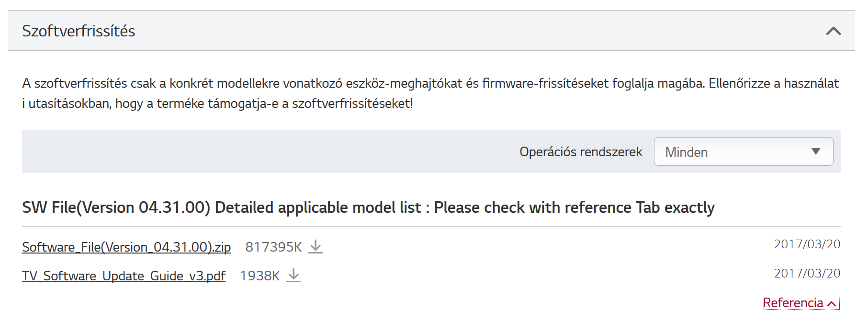Click the 817395K file size text
The height and width of the screenshot is (323, 868).
(x=273, y=247)
